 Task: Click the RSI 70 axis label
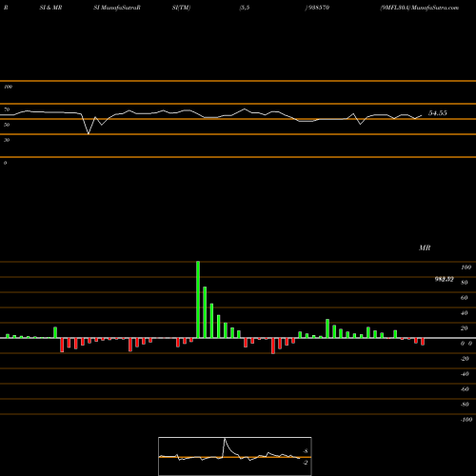tap(7, 109)
